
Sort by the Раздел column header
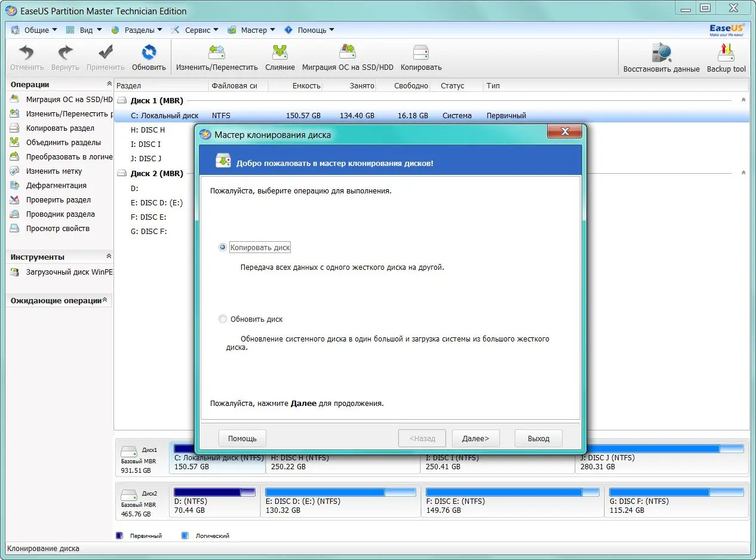coord(161,85)
